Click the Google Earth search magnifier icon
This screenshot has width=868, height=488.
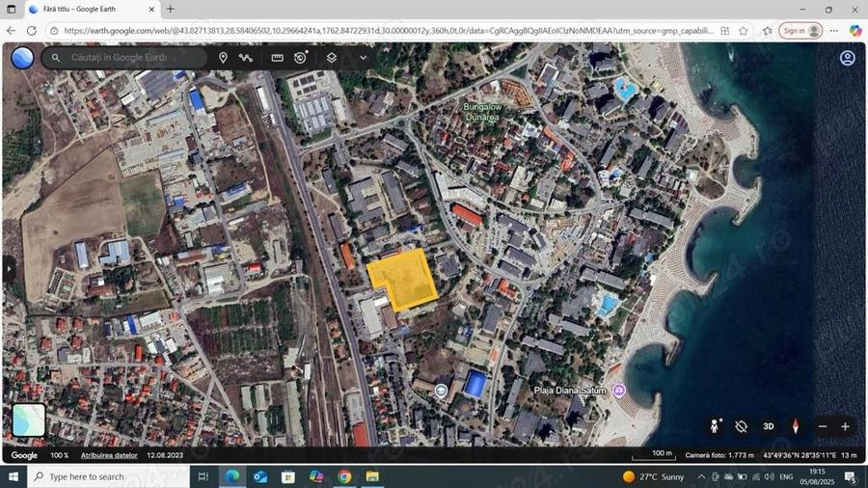point(55,58)
